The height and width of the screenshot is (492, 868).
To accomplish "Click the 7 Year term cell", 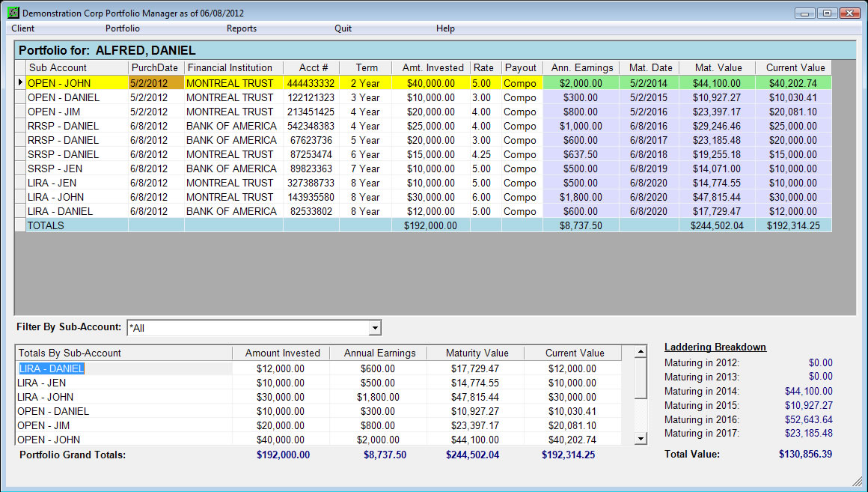I will click(x=365, y=168).
